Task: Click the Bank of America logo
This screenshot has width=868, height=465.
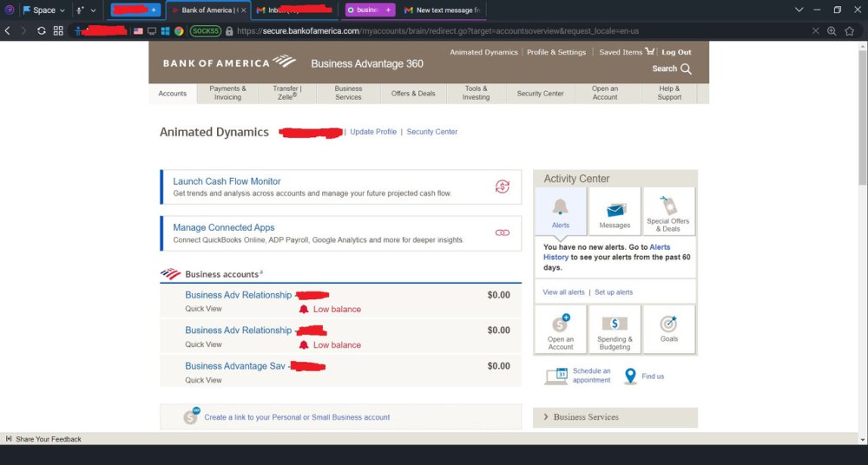Action: [229, 62]
